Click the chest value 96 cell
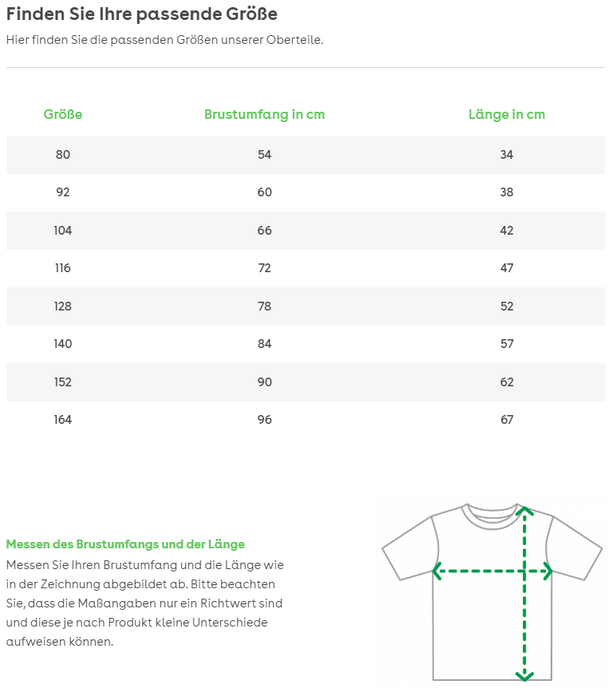Image resolution: width=612 pixels, height=700 pixels. click(x=264, y=420)
